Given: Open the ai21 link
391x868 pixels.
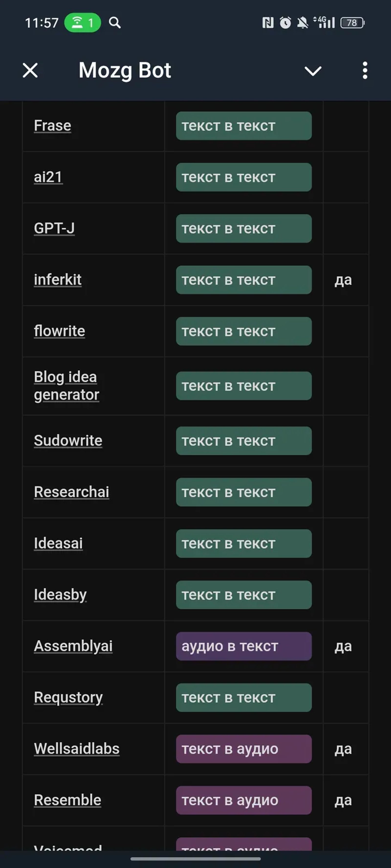Looking at the screenshot, I should tap(48, 177).
